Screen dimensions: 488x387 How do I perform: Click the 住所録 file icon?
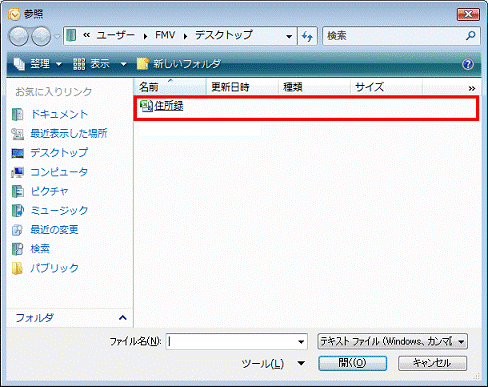click(x=146, y=106)
